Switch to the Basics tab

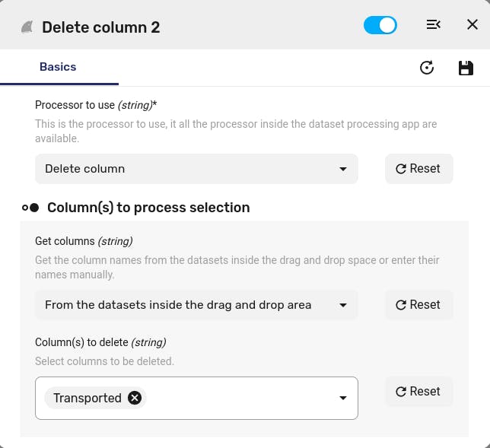tap(58, 67)
